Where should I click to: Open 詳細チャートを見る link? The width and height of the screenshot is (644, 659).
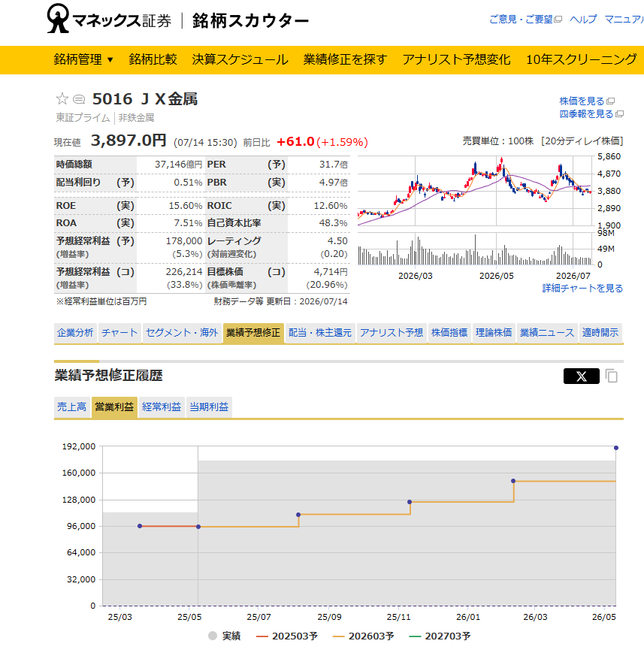582,289
